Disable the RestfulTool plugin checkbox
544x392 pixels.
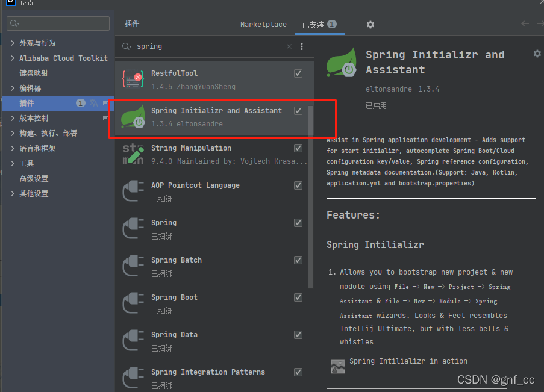[x=298, y=73]
